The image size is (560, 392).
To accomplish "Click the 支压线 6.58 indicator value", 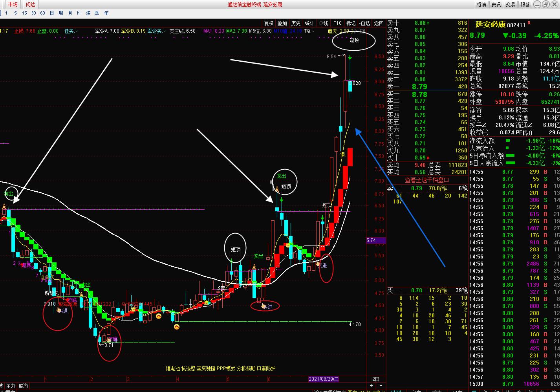I will pos(183,31).
